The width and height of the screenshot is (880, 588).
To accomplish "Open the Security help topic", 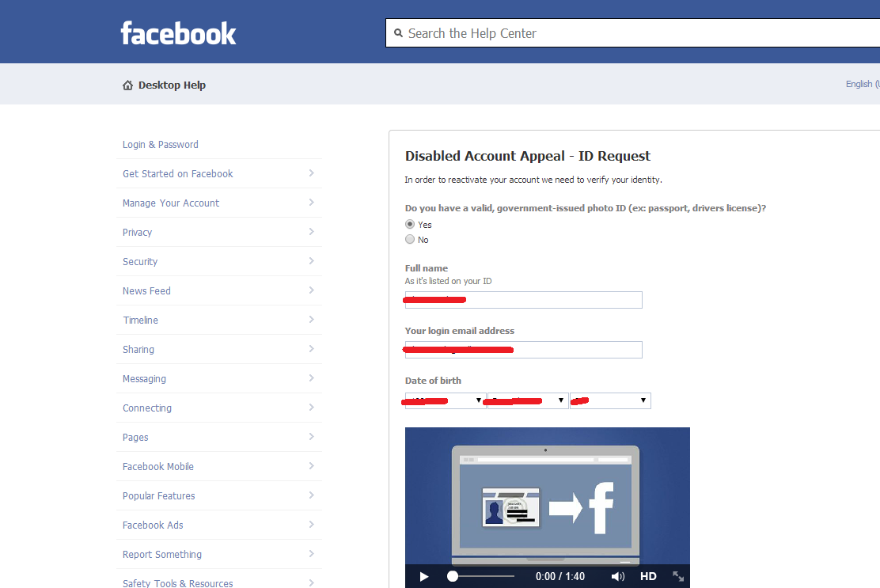I will point(140,261).
